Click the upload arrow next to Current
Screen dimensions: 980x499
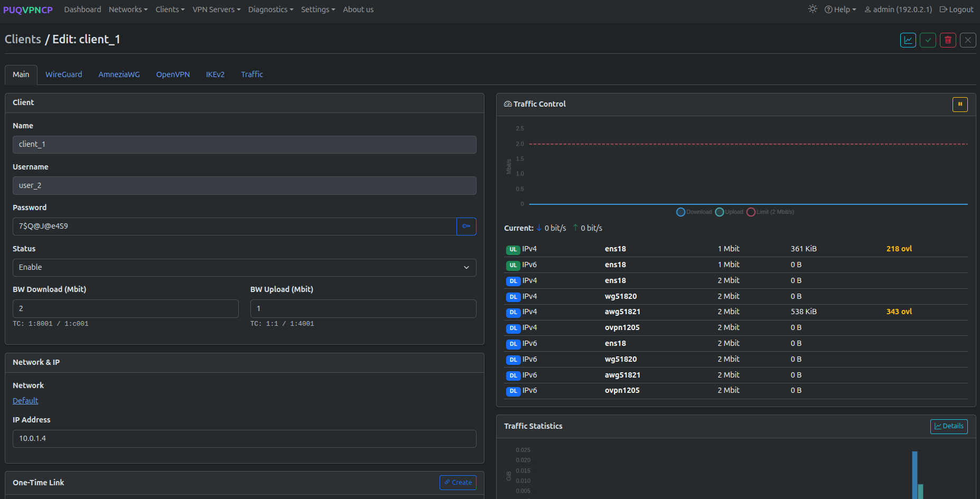coord(575,228)
